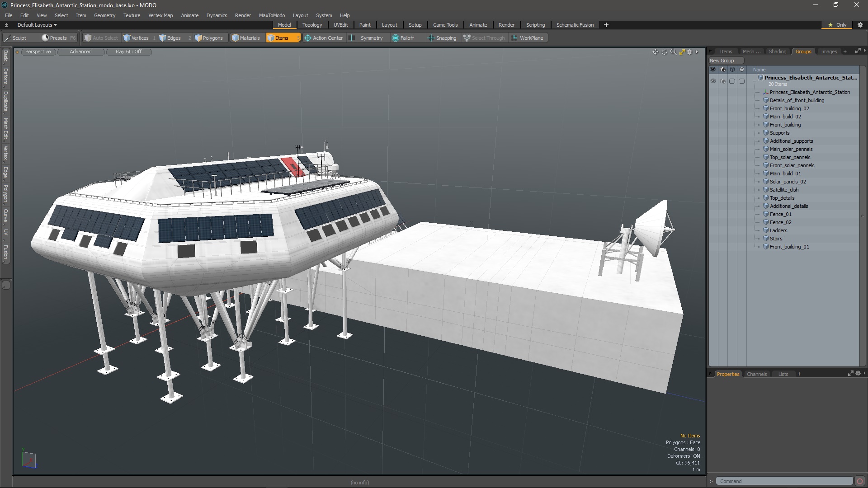Toggle first checkbox of the Princess_Elisabeth group row

coord(732,81)
